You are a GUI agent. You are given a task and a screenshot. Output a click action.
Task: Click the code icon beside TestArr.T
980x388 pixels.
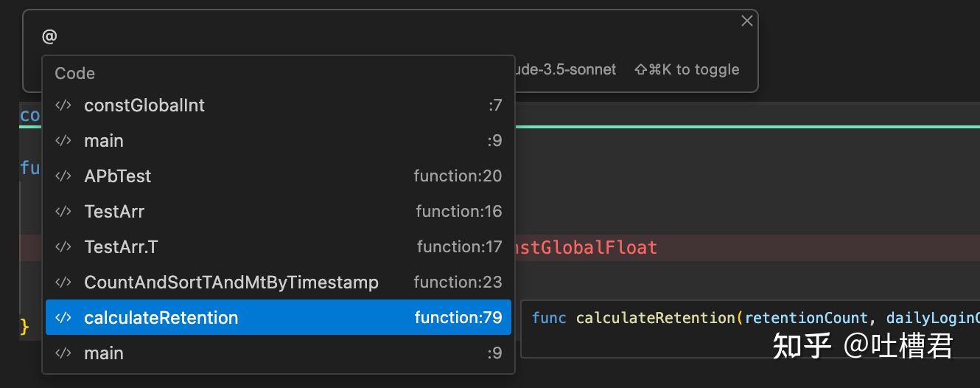click(x=63, y=247)
